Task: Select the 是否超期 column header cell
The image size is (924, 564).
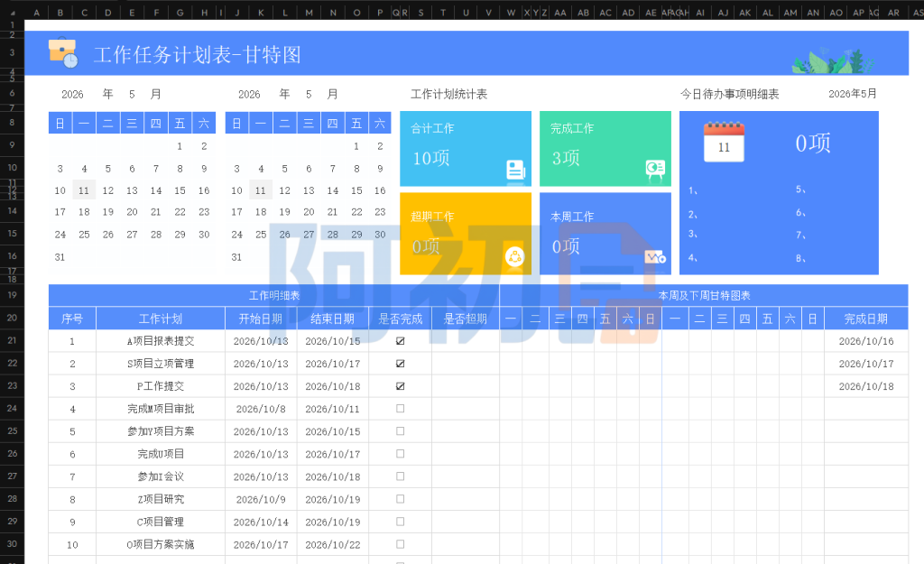Action: point(466,319)
